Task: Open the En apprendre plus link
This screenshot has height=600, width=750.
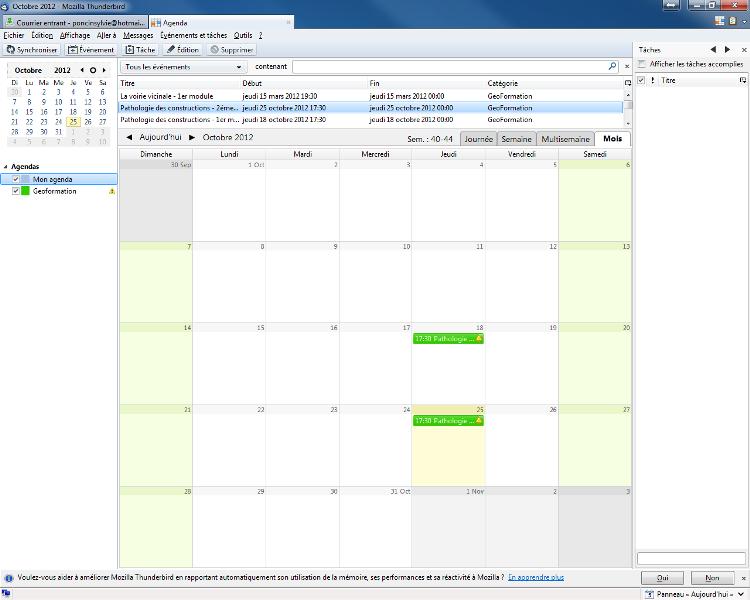Action: tap(536, 578)
